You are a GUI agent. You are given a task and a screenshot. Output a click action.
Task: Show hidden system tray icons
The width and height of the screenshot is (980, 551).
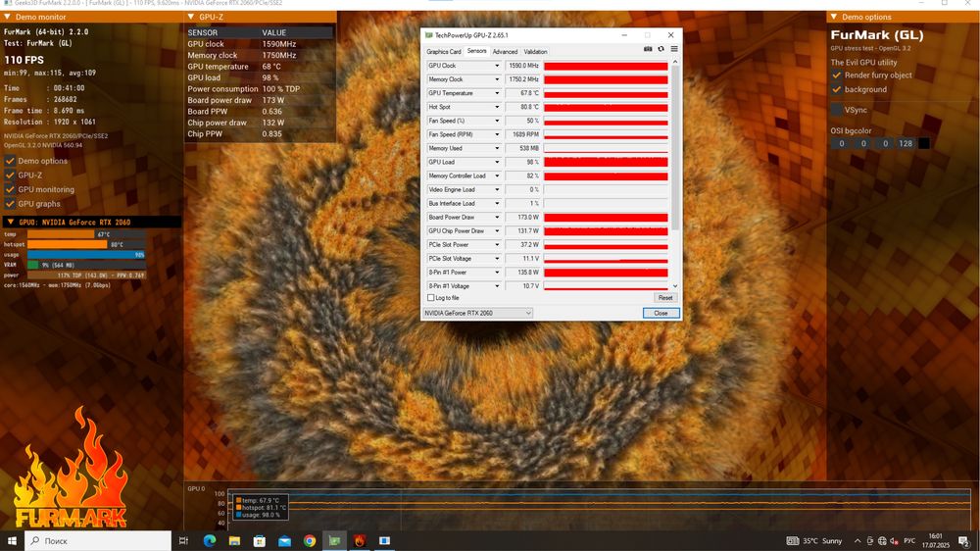tap(857, 541)
